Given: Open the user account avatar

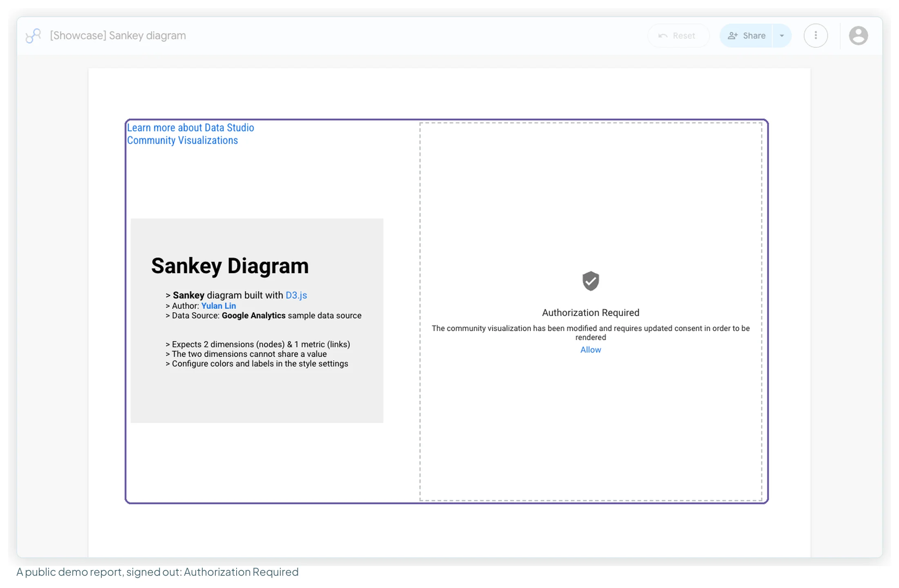Looking at the screenshot, I should point(858,36).
